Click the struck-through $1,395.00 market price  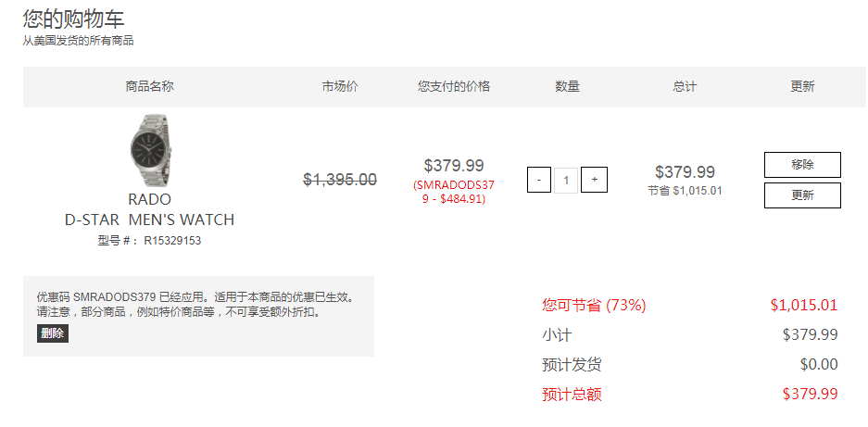(340, 180)
